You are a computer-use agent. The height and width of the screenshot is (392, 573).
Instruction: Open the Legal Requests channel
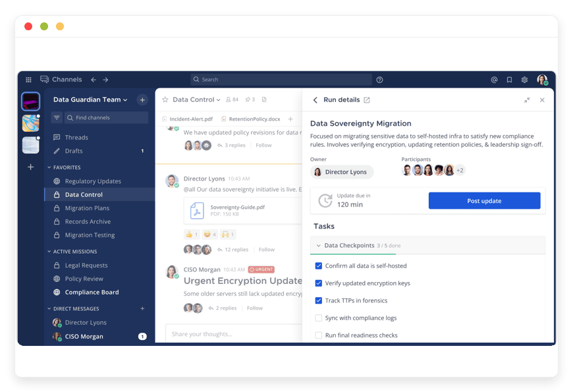point(99,265)
